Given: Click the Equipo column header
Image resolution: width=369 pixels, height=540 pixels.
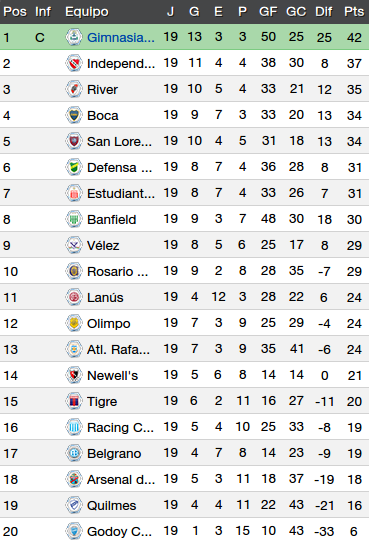Looking at the screenshot, I should coord(87,12).
